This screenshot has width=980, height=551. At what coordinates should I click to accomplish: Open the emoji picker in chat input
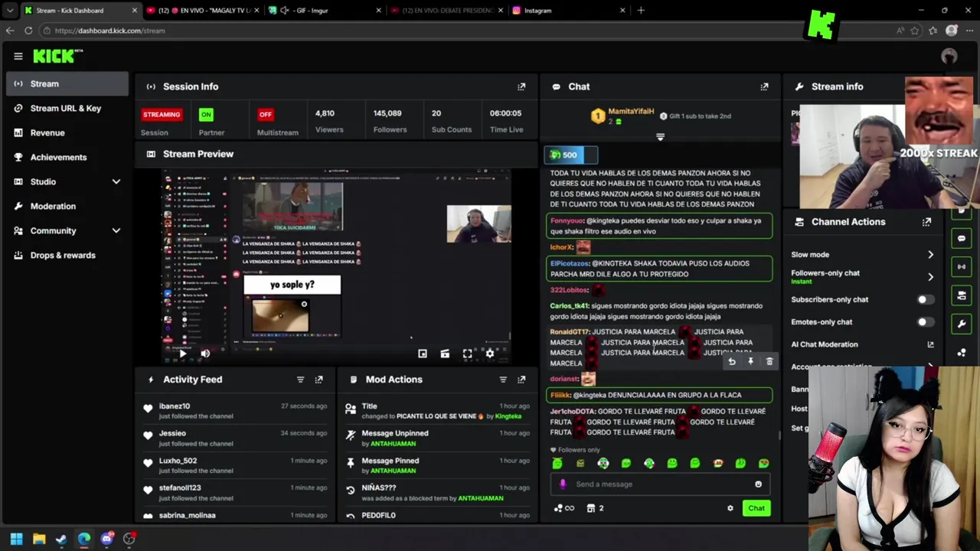(x=758, y=484)
